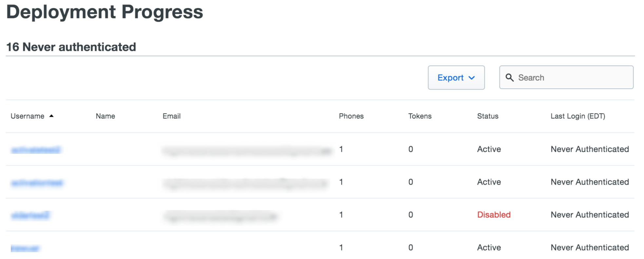Image resolution: width=644 pixels, height=259 pixels.
Task: Click the chevron arrow inside the Export button
Action: 472,78
